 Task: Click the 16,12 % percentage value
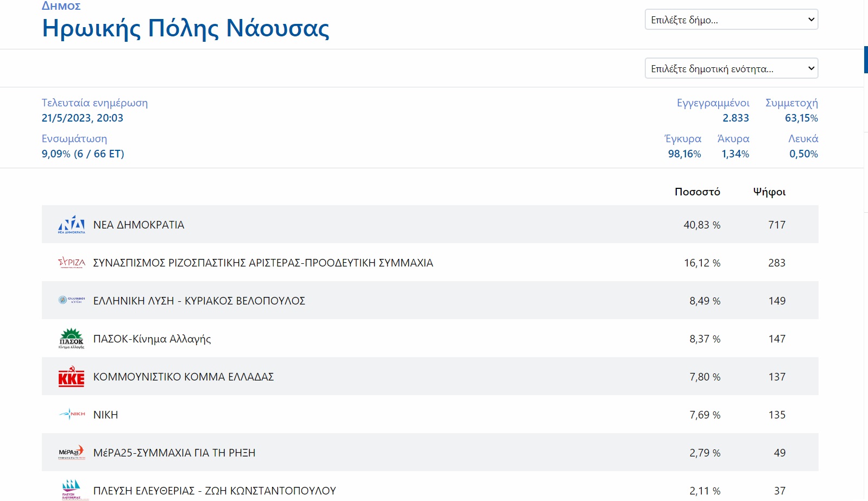702,263
